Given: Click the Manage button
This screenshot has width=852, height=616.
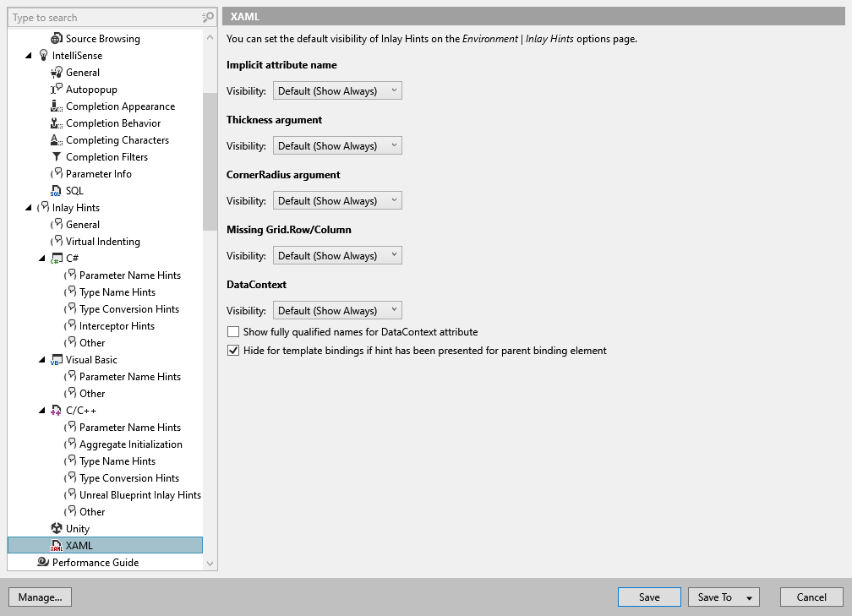Looking at the screenshot, I should pyautogui.click(x=40, y=597).
